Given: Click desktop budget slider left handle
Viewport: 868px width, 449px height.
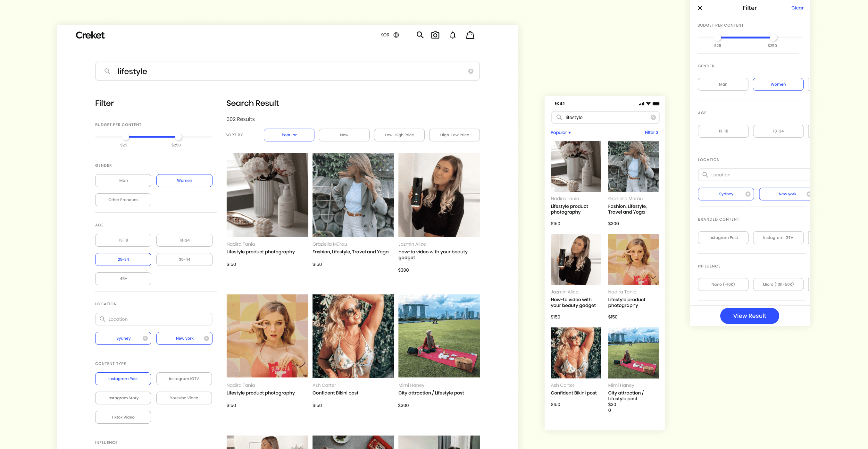Looking at the screenshot, I should point(126,137).
